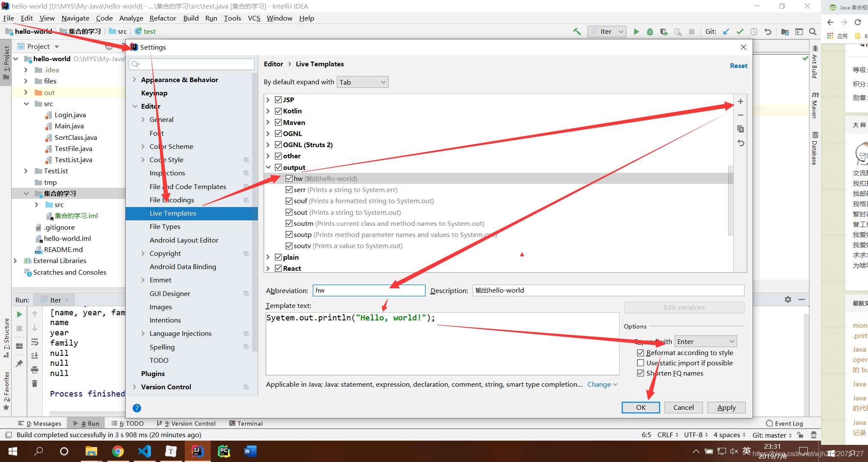Viewport: 868px width, 462px height.
Task: Click the Apply button
Action: pyautogui.click(x=726, y=407)
